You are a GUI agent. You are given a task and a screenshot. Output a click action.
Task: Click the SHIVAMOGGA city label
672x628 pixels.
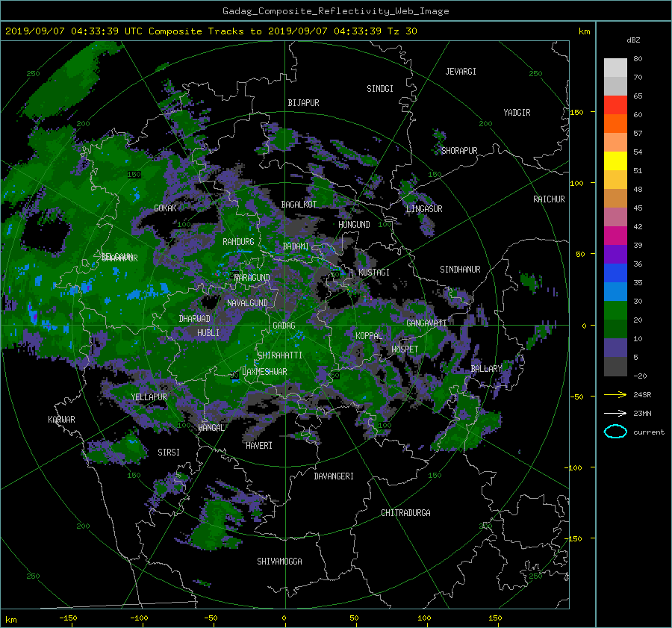click(x=279, y=561)
